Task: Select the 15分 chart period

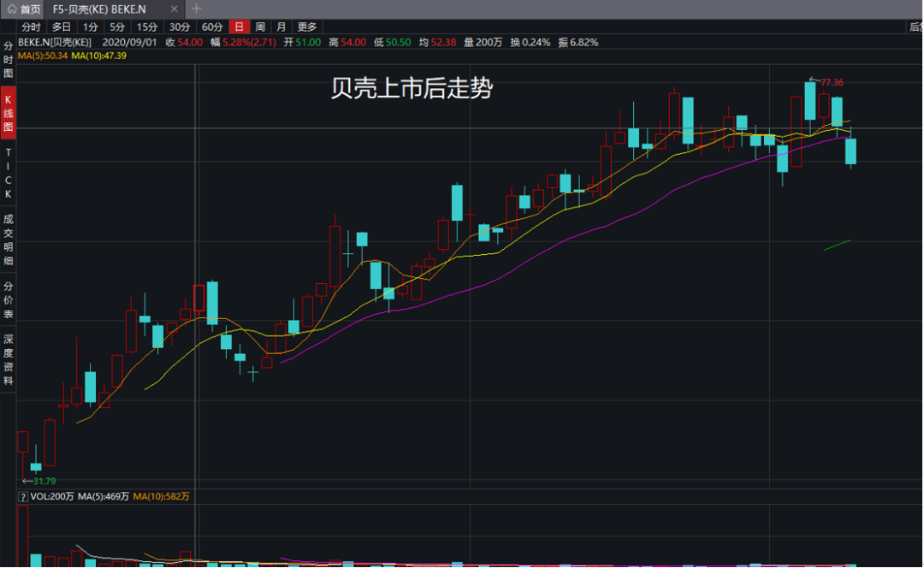Action: click(147, 27)
